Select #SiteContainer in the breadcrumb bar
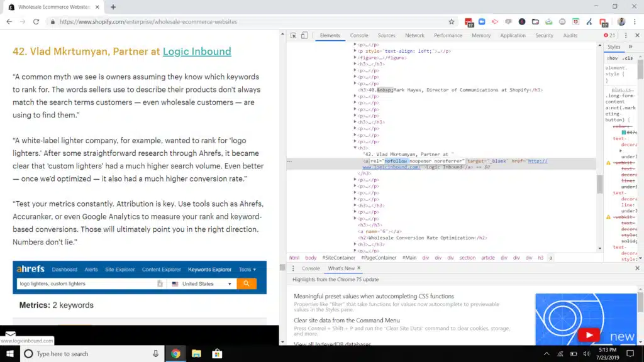Screen dimensions: 644x362 pyautogui.click(x=338, y=258)
